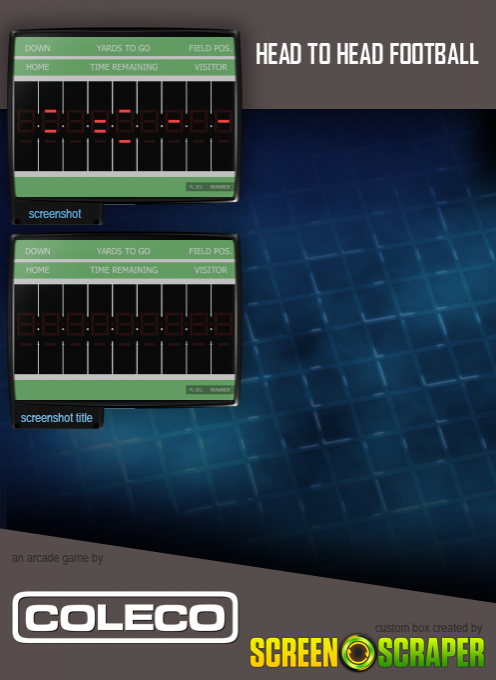Image resolution: width=496 pixels, height=680 pixels.
Task: Click VISITOR label in screenshot title image
Action: (211, 270)
